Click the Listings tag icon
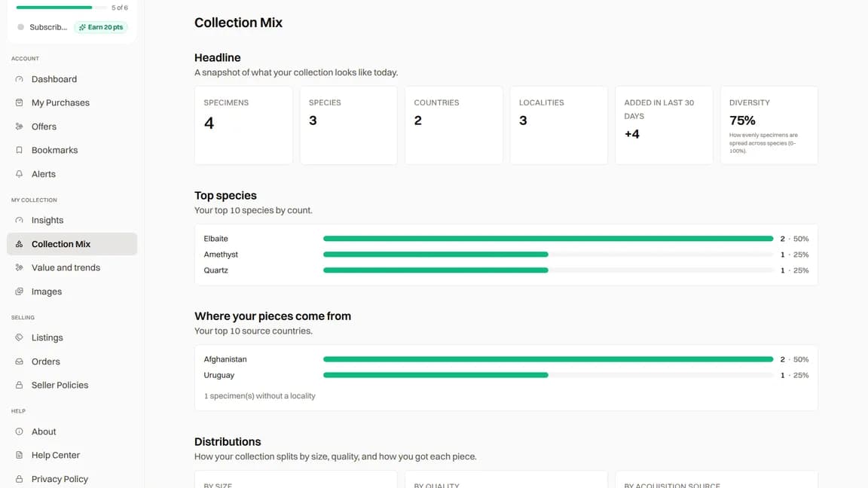Image resolution: width=868 pixels, height=488 pixels. pos(20,337)
